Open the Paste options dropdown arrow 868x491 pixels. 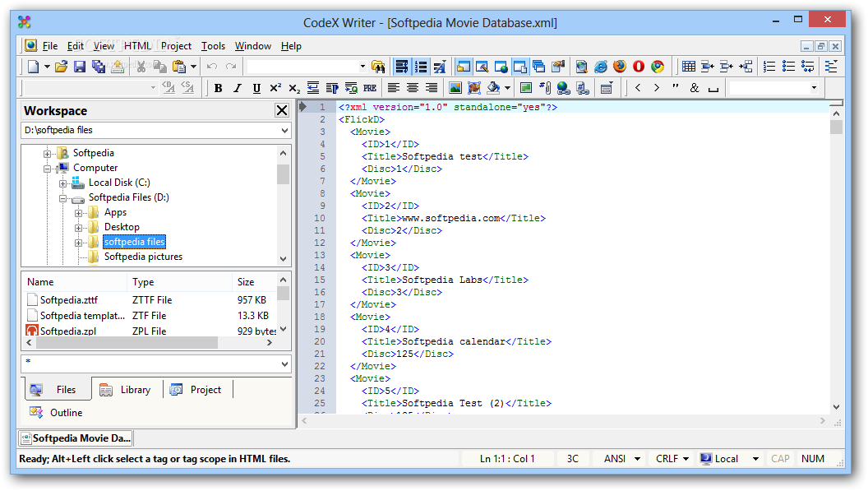coord(193,67)
